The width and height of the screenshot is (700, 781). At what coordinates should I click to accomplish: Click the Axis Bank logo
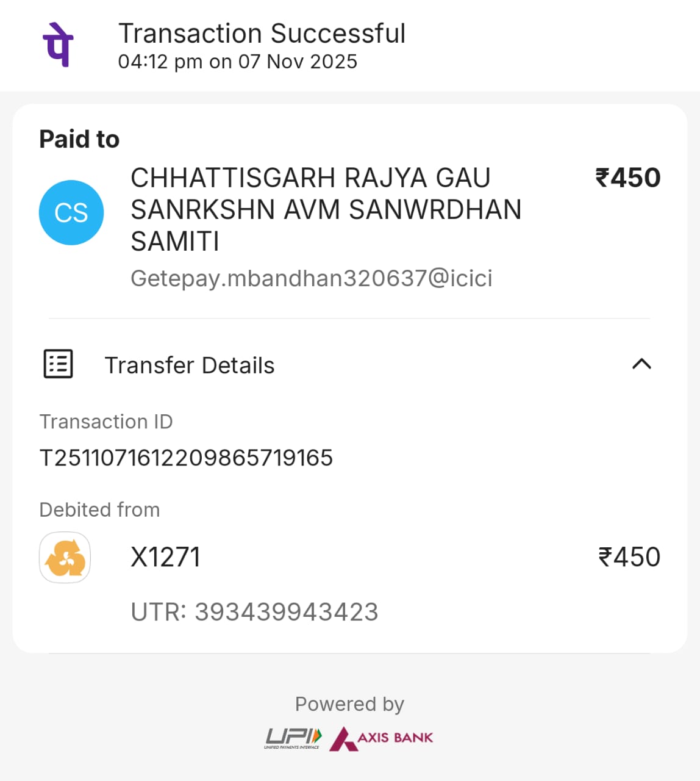[382, 738]
